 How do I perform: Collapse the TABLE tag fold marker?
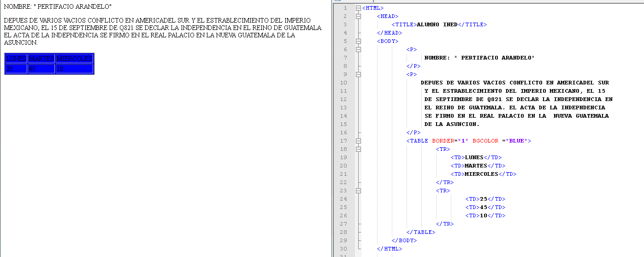tap(358, 141)
